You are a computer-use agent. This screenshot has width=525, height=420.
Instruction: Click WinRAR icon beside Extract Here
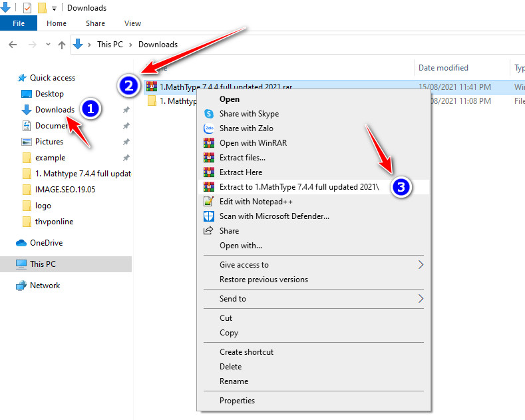pos(208,172)
